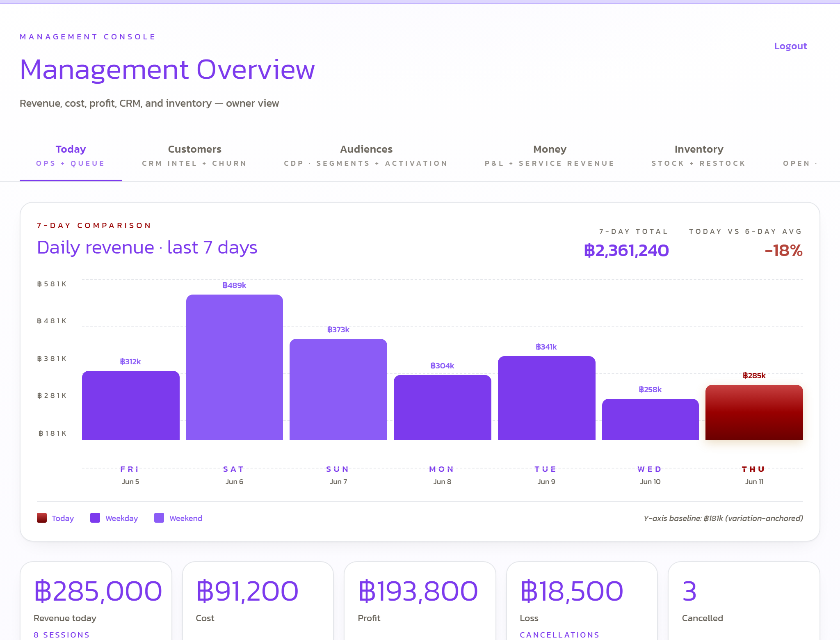Click the SAT Jun 6 axis label
Image resolution: width=840 pixels, height=640 pixels.
pyautogui.click(x=234, y=475)
